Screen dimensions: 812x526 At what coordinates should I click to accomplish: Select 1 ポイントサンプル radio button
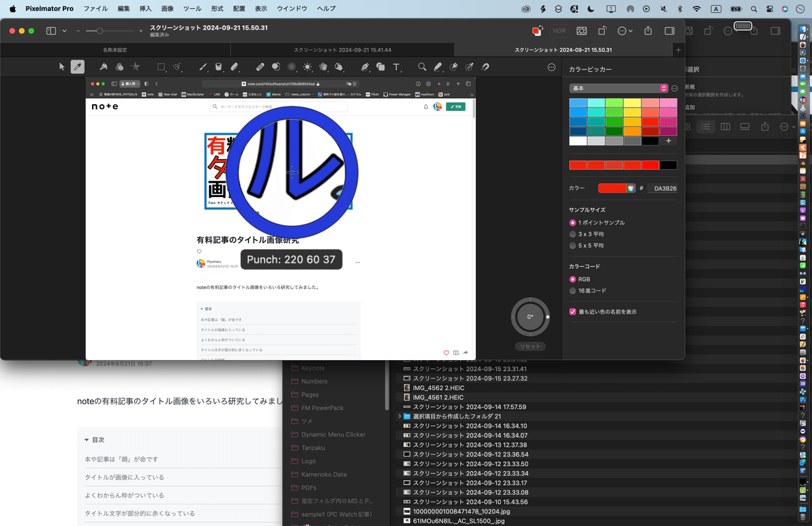pyautogui.click(x=573, y=222)
